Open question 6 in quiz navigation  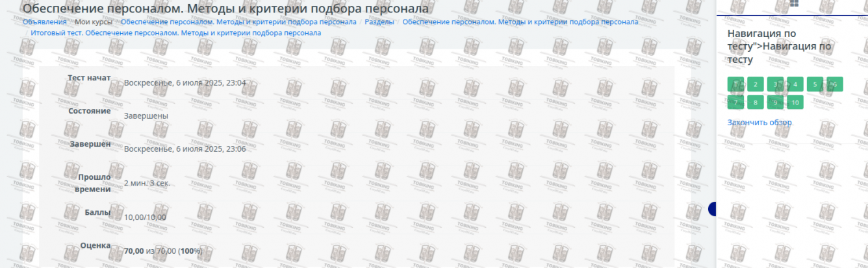point(835,84)
